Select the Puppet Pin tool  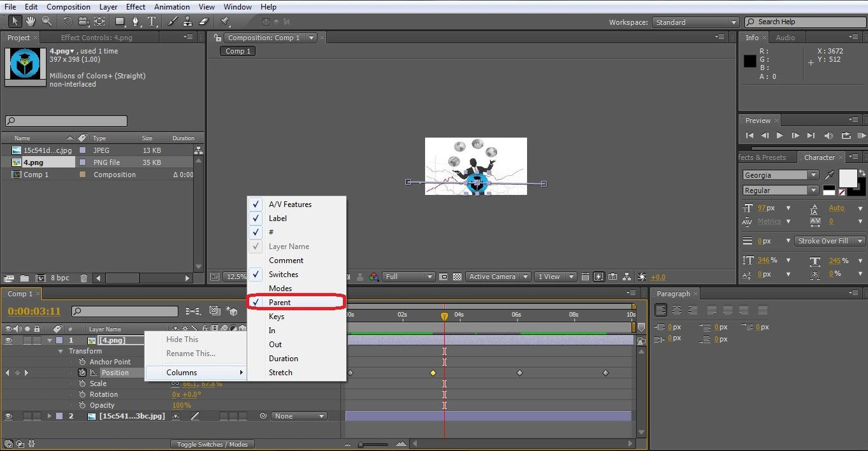pos(225,22)
